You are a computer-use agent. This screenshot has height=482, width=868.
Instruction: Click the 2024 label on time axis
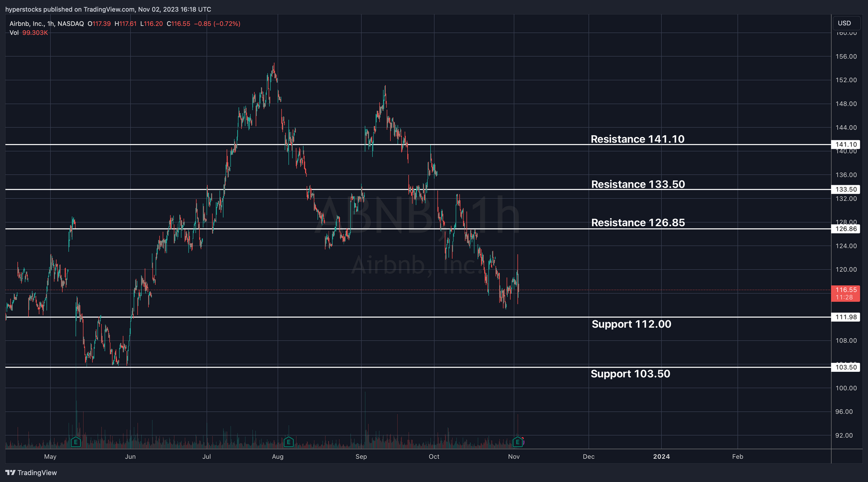point(661,457)
